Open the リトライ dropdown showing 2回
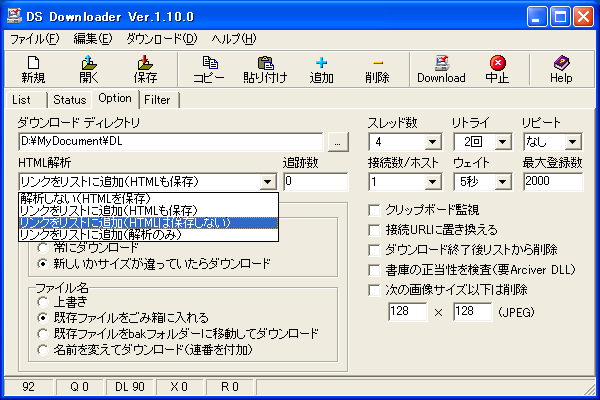Image resolution: width=600 pixels, height=400 pixels. point(502,142)
